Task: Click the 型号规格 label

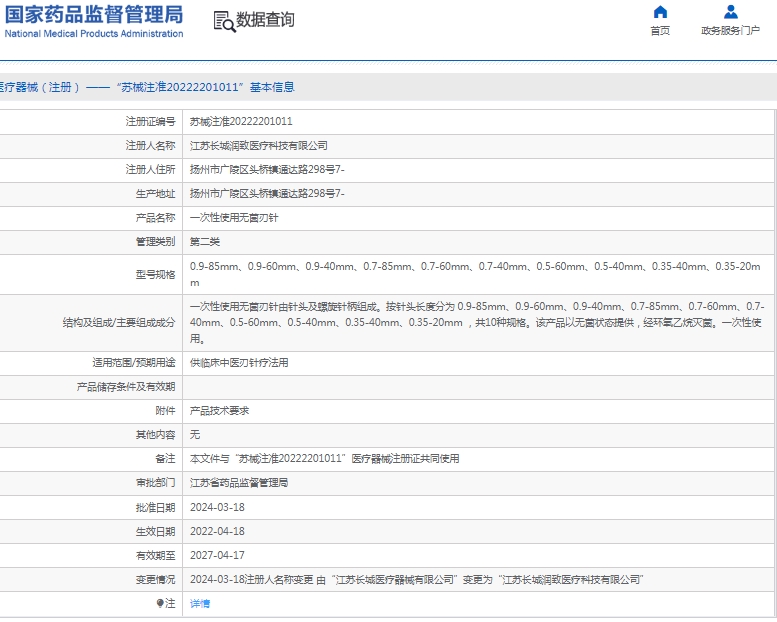Action: point(156,275)
